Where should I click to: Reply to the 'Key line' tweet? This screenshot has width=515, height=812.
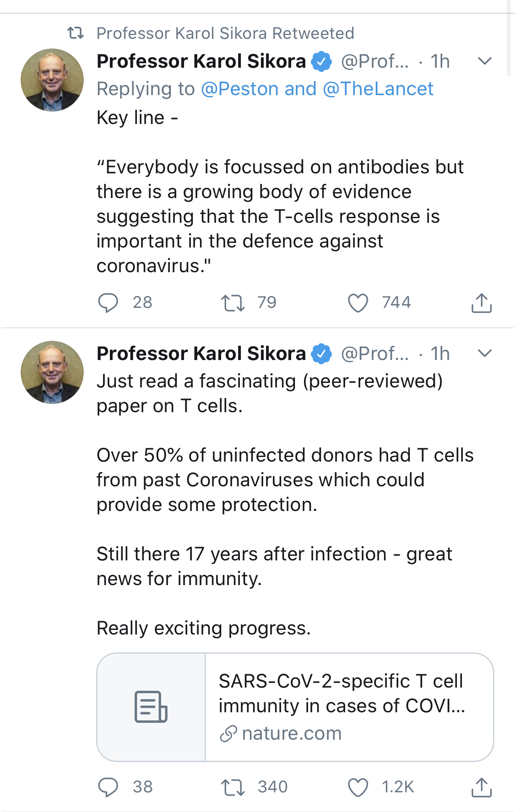[x=108, y=303]
